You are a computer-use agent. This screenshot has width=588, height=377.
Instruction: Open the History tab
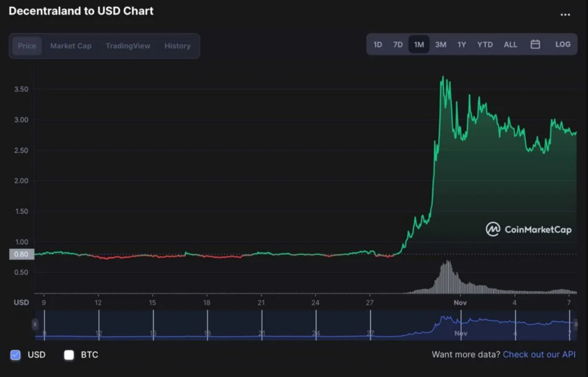(x=177, y=46)
